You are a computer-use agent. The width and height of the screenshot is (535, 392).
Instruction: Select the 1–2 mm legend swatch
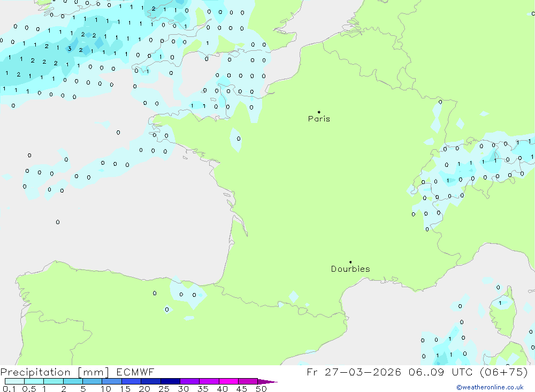pyautogui.click(x=53, y=381)
